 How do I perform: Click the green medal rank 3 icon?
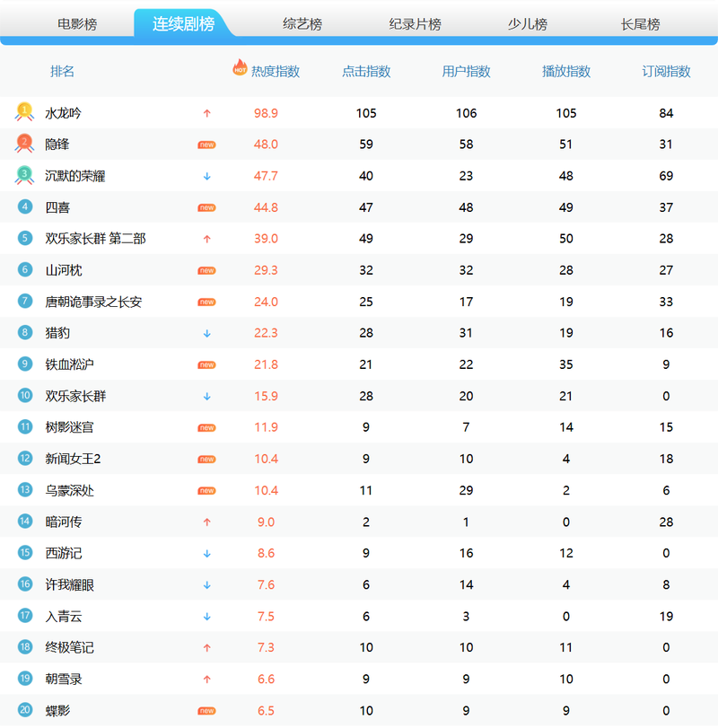(x=24, y=175)
